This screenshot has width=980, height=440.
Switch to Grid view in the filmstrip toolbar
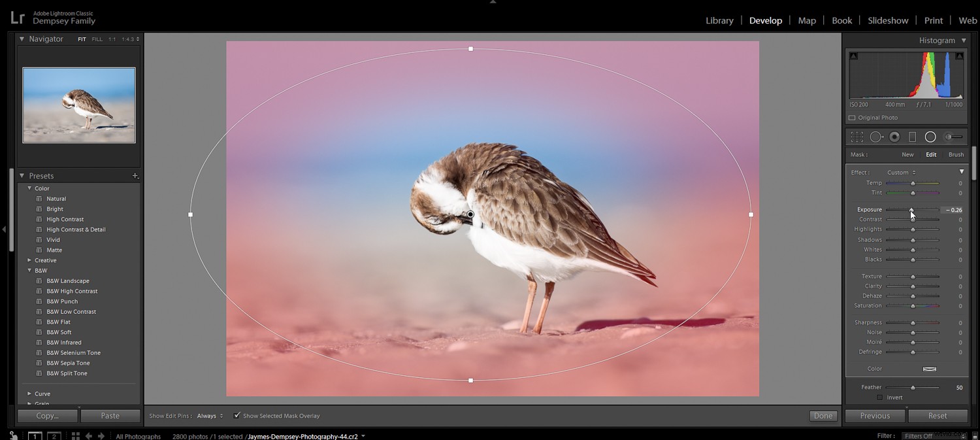(76, 435)
